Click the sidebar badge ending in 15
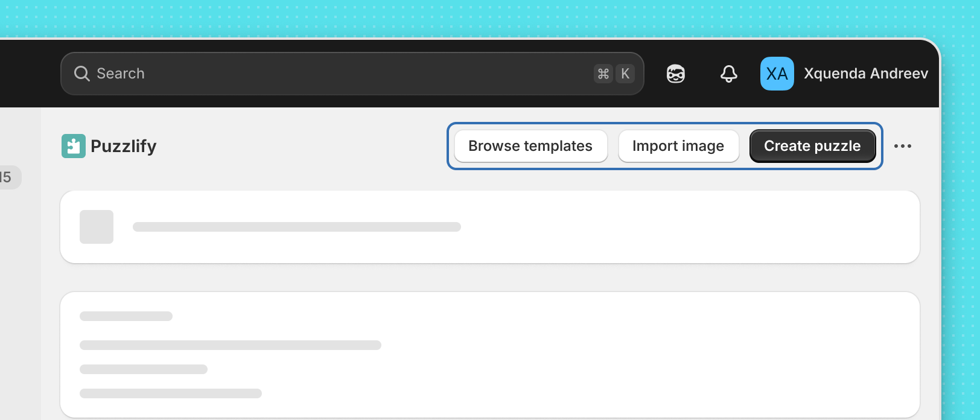 point(8,177)
